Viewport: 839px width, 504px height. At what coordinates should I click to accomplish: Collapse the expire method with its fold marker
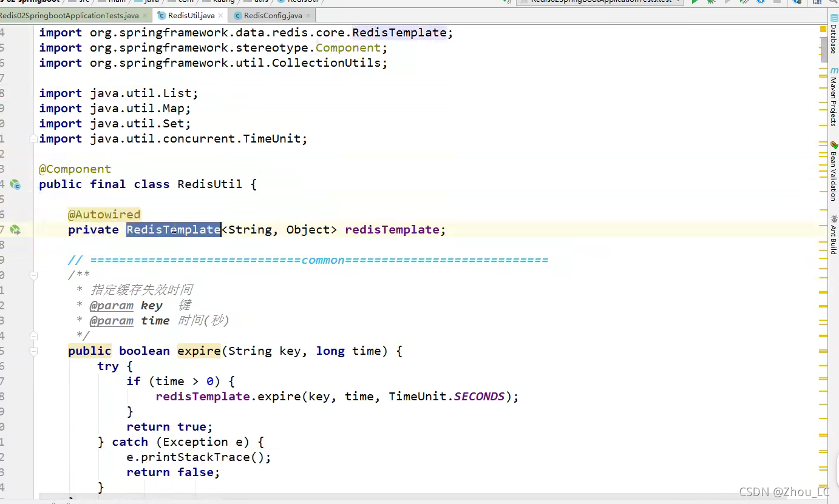coord(33,351)
